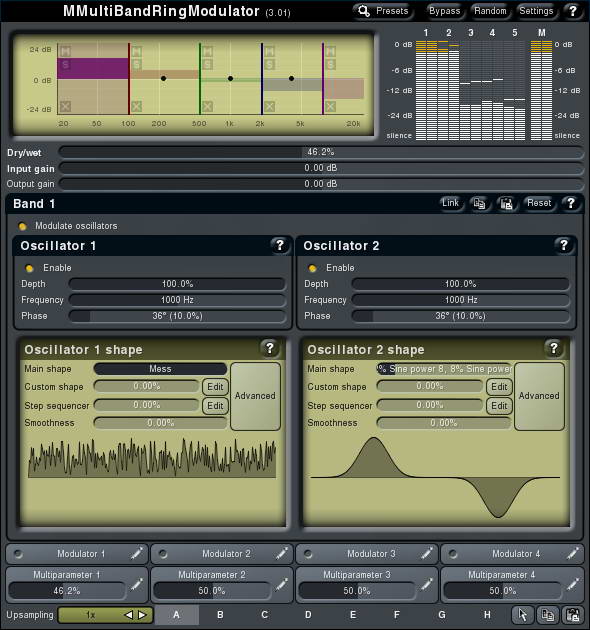Open Oscillator 1 help icon
The image size is (590, 630).
[x=280, y=245]
